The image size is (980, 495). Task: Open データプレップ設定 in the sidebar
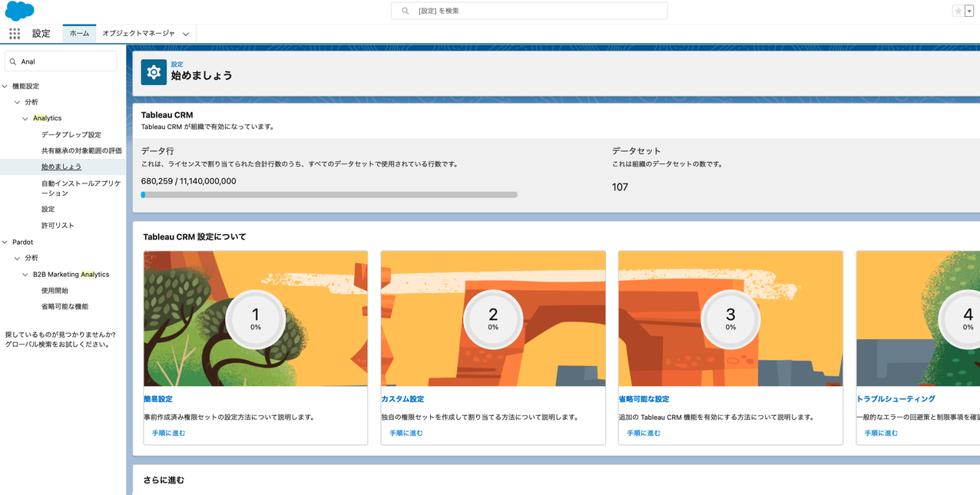pyautogui.click(x=71, y=134)
